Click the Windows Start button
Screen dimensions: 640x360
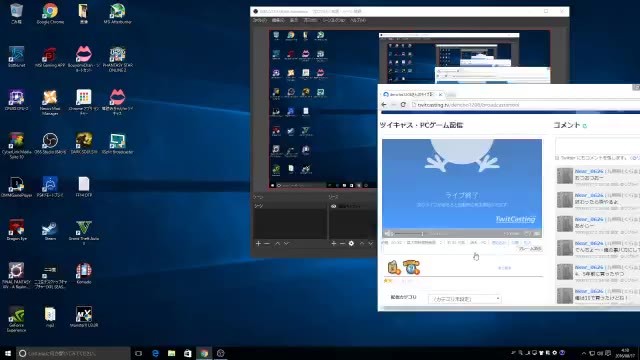coord(8,353)
